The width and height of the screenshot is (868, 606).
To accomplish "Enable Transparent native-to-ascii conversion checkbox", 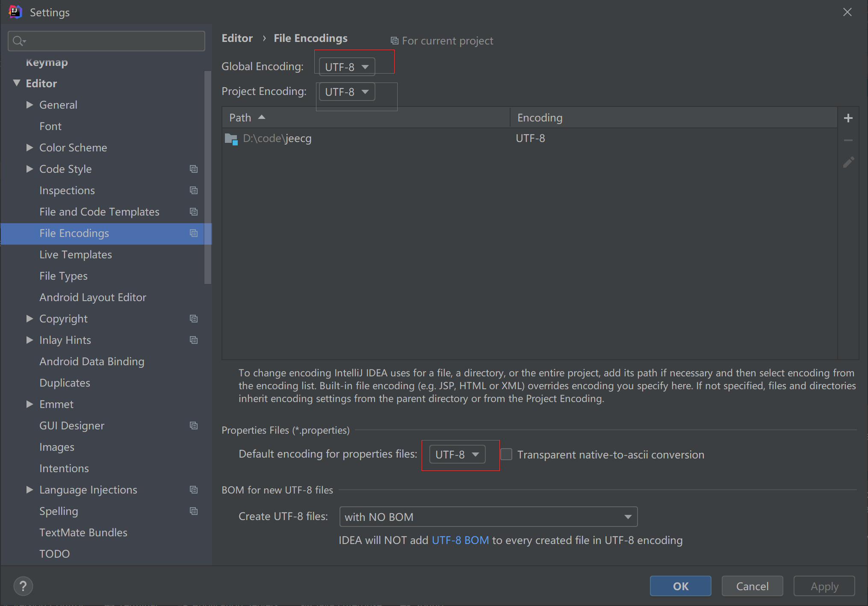I will point(506,454).
